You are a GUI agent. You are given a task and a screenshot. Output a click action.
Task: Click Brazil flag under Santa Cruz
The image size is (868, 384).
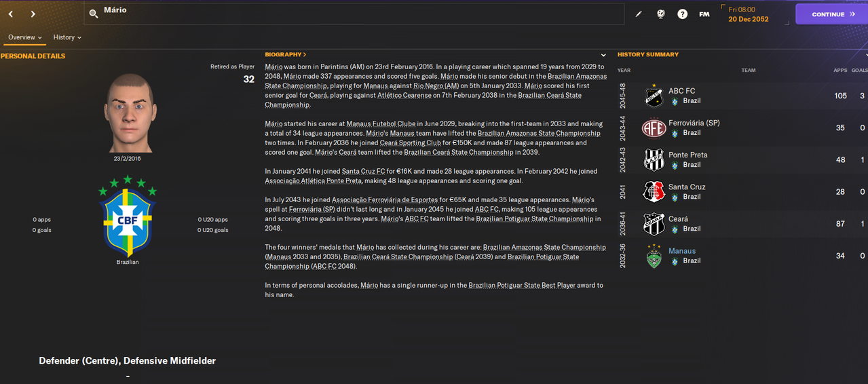pyautogui.click(x=675, y=197)
